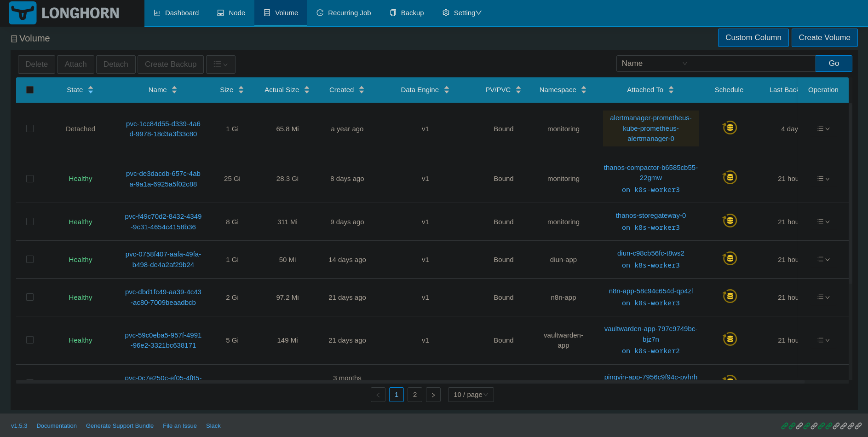This screenshot has height=437, width=868.
Task: Go to page 2 of volumes
Action: 415,395
